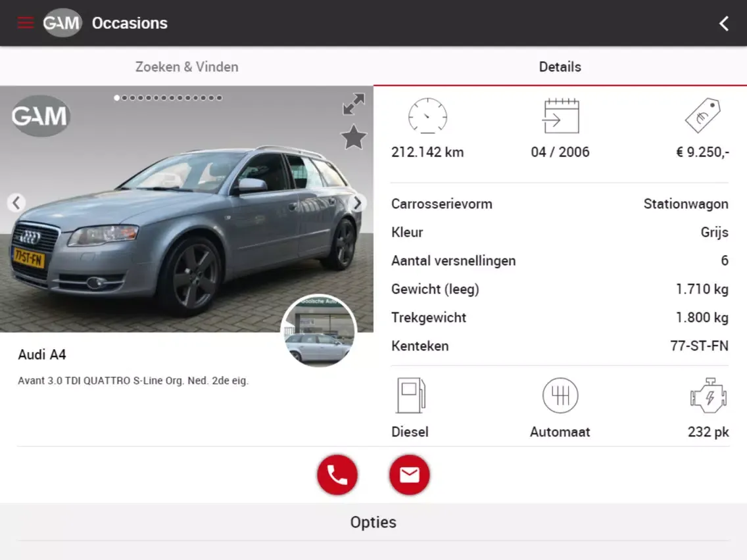Click the GAM watermark logo on photo

pyautogui.click(x=41, y=116)
